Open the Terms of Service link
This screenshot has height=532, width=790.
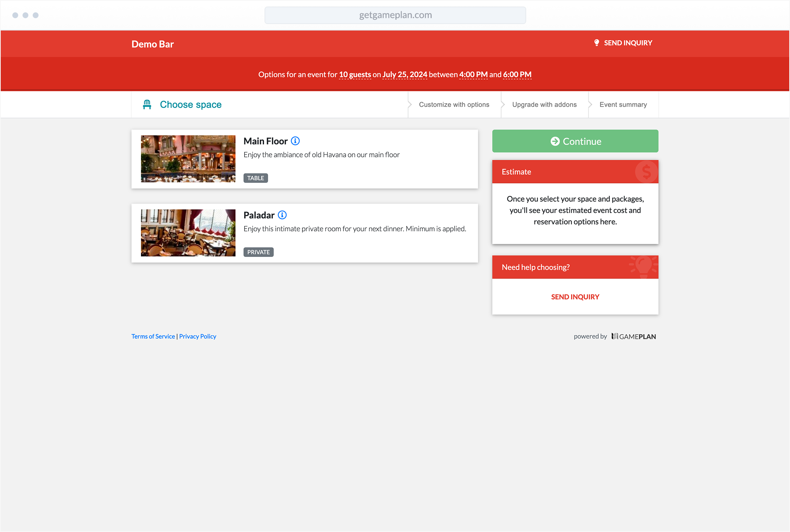tap(153, 336)
